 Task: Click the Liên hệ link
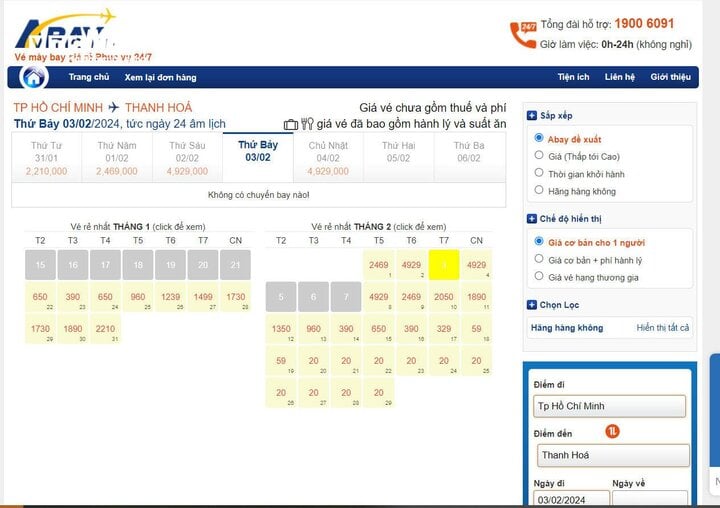tap(619, 77)
